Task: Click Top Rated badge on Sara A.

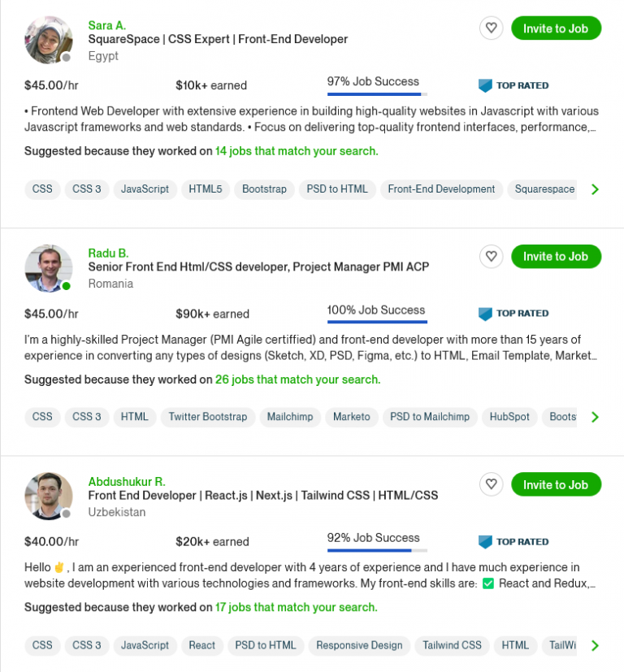Action: click(x=513, y=85)
